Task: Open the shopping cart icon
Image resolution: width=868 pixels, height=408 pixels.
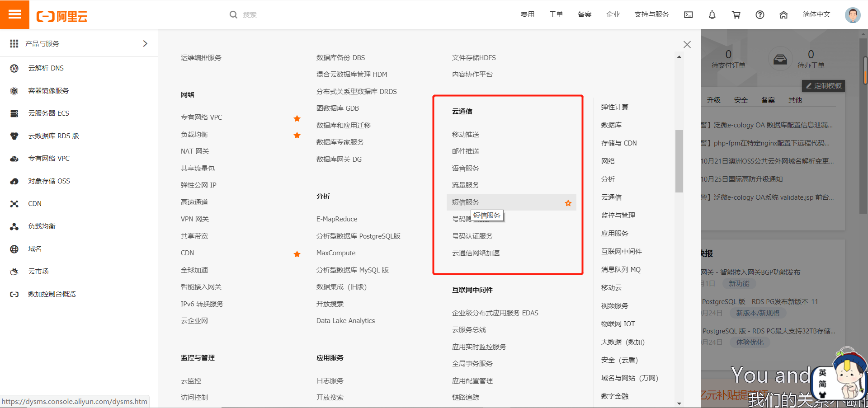Action: pyautogui.click(x=736, y=14)
